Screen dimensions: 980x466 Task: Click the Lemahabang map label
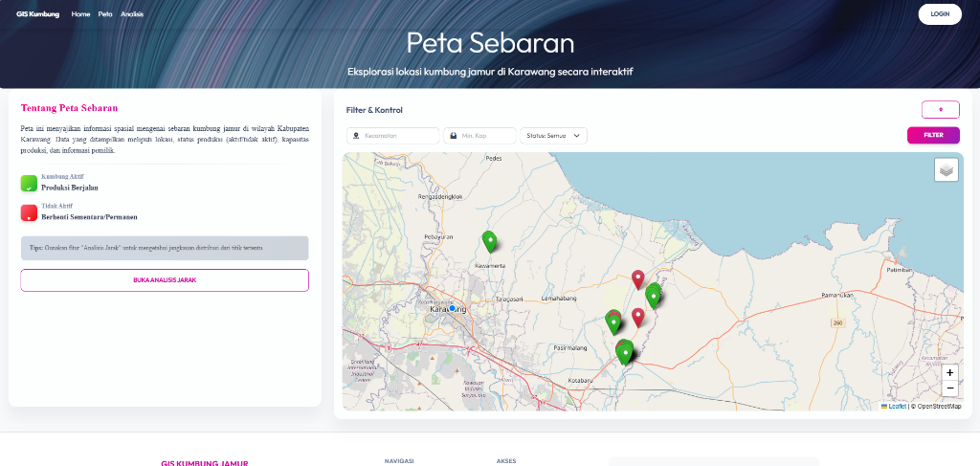click(x=558, y=300)
